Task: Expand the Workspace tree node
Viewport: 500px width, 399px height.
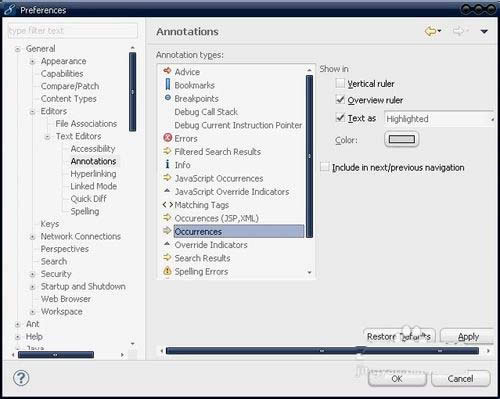Action: (x=32, y=312)
